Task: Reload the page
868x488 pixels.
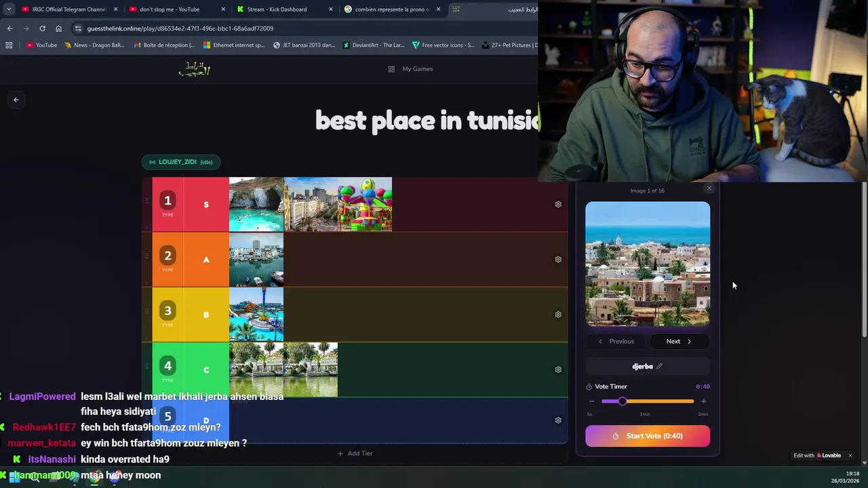Action: tap(42, 28)
